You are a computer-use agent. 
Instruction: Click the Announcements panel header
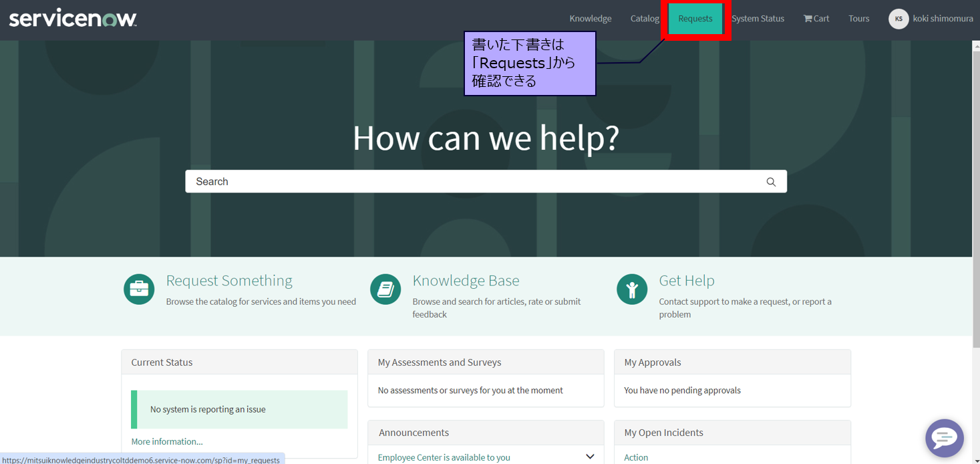click(486, 433)
